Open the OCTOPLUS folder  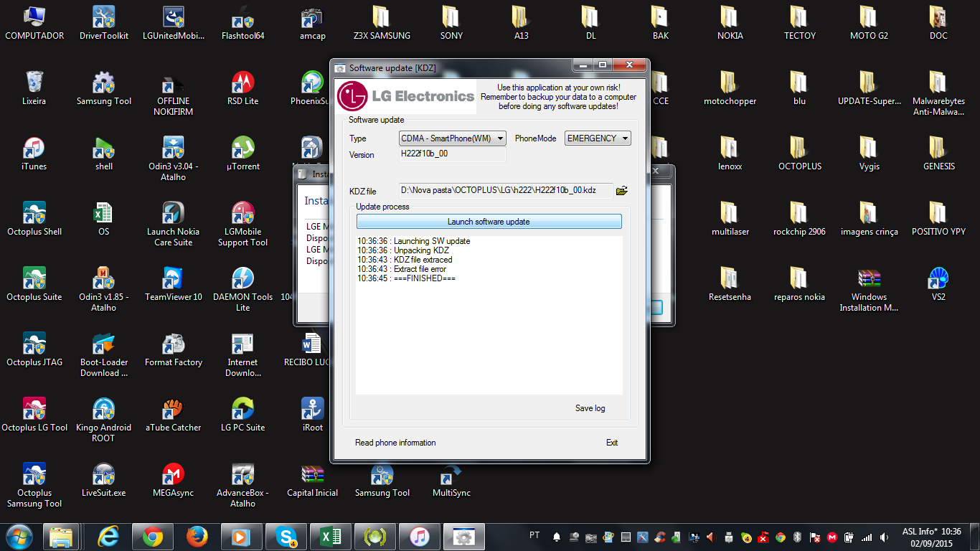pyautogui.click(x=799, y=154)
